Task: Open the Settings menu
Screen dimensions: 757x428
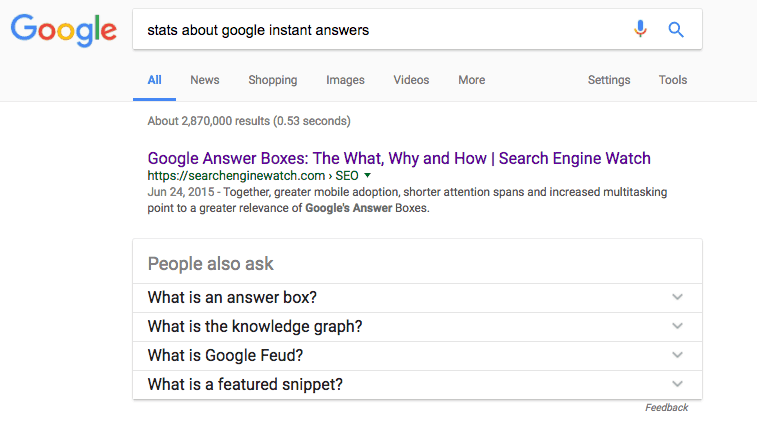Action: pos(609,80)
